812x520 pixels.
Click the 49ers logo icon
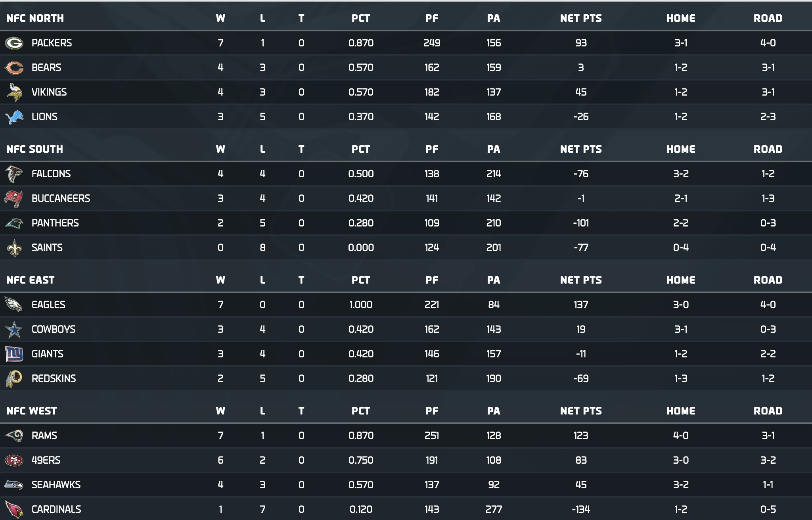[14, 460]
